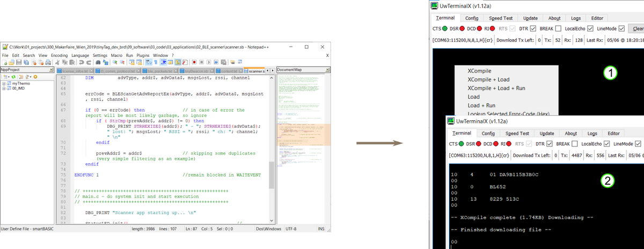Viewport: 644px width, 249px height.
Task: Open tools dropdown in NppProject toolbar
Action: [31, 77]
